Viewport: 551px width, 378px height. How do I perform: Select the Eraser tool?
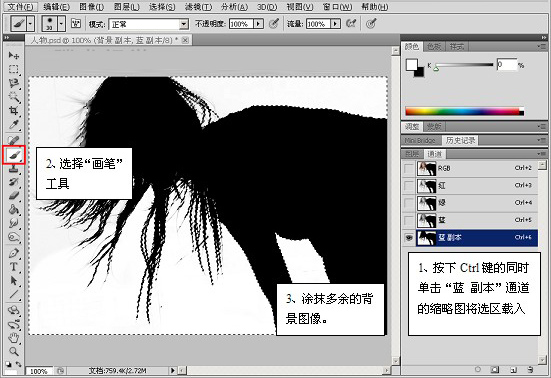click(14, 196)
